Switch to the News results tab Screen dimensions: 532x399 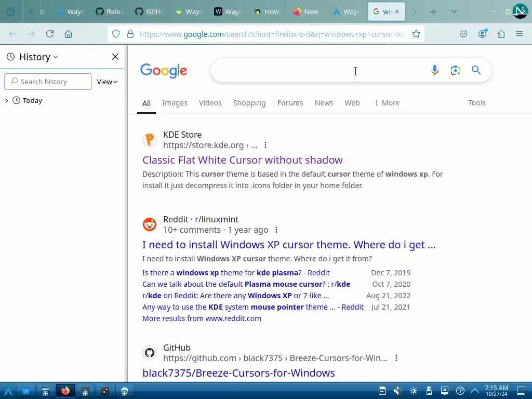(324, 103)
